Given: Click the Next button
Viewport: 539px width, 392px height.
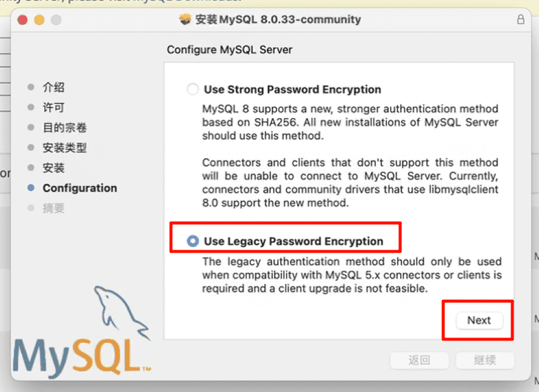Looking at the screenshot, I should pyautogui.click(x=479, y=320).
